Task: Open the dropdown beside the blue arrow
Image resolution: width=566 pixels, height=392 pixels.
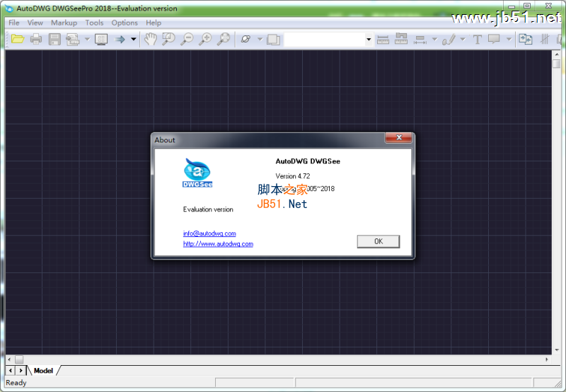Action: click(134, 39)
